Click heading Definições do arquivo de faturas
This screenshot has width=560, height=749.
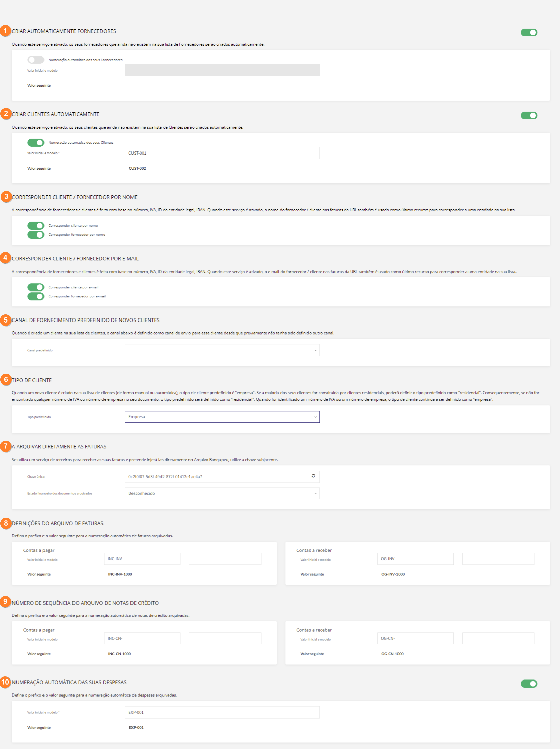point(58,523)
